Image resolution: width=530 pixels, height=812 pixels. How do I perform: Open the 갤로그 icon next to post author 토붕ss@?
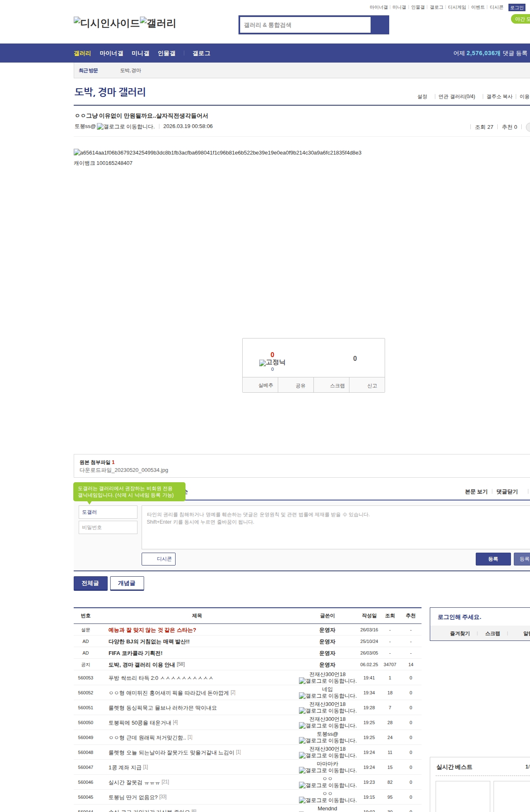point(125,127)
